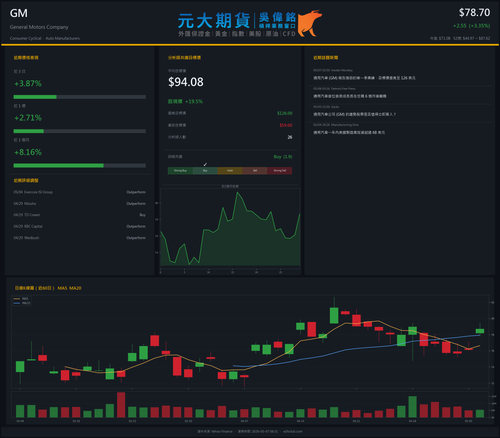This screenshot has width=500, height=438.
Task: Open the Manufacturing Dive news headline
Action: 349,133
